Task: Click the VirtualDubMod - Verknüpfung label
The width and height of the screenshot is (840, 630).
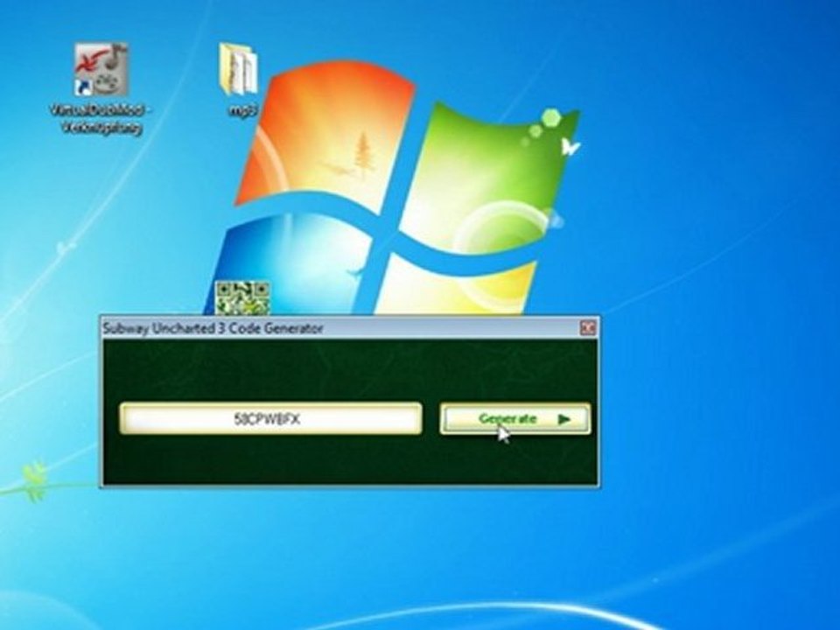Action: click(100, 119)
